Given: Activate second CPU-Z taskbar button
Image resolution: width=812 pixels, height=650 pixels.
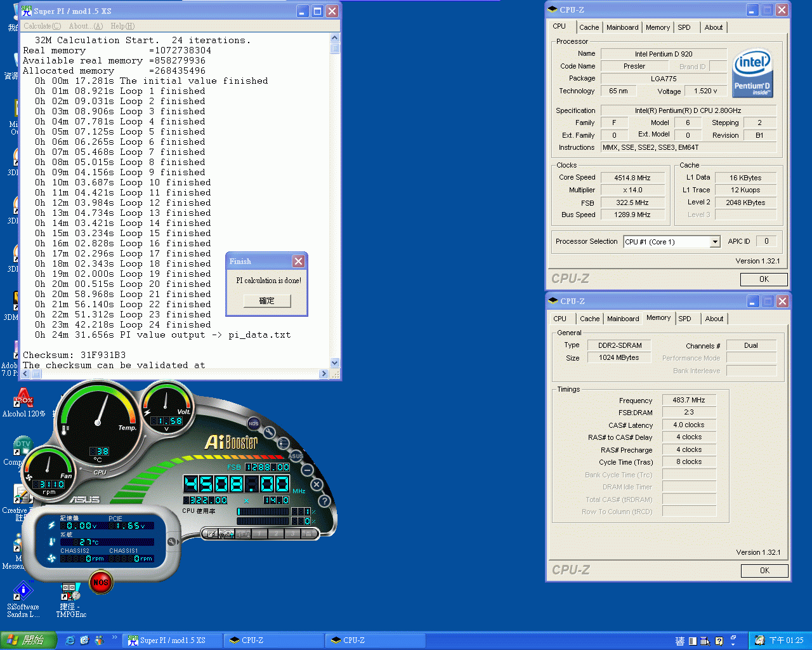Looking at the screenshot, I should (376, 640).
